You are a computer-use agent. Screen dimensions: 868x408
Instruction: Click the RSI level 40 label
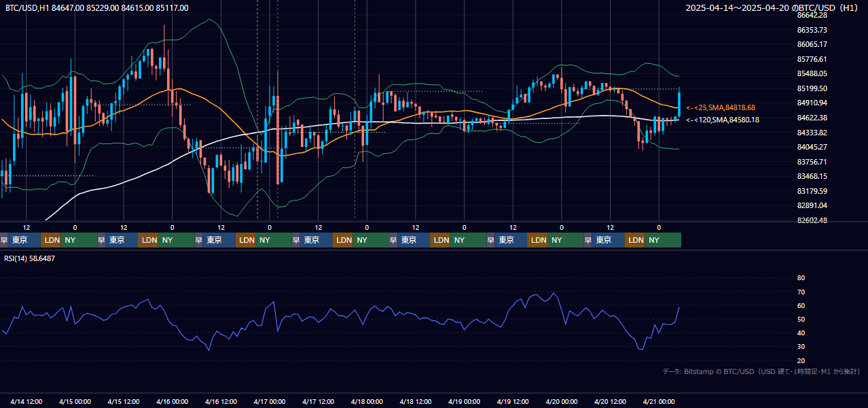point(801,333)
